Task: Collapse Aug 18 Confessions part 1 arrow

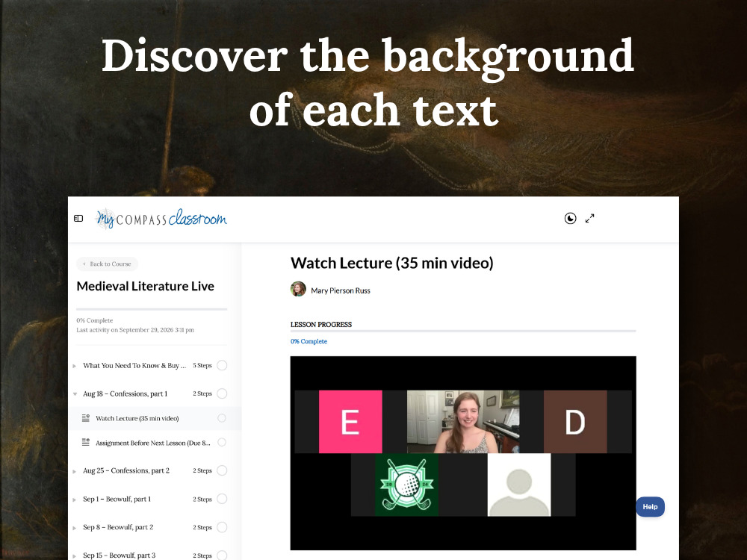Action: pyautogui.click(x=75, y=394)
